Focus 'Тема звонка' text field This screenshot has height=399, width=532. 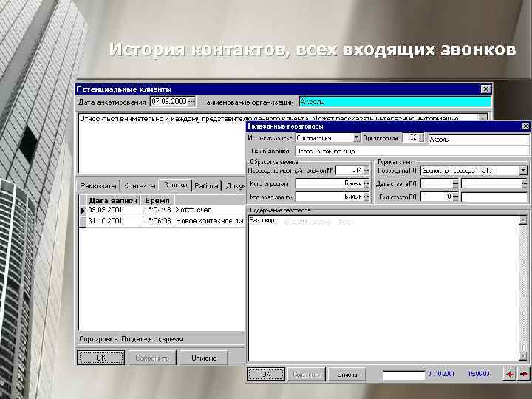tap(412, 151)
